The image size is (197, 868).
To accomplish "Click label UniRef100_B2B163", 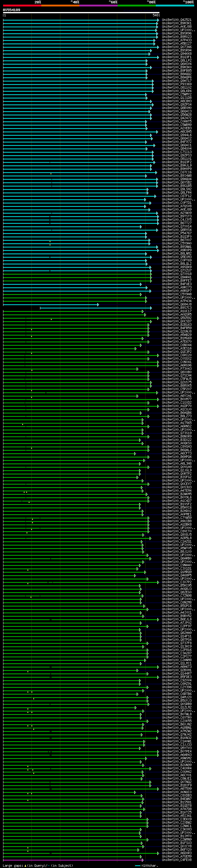I will point(176,325).
